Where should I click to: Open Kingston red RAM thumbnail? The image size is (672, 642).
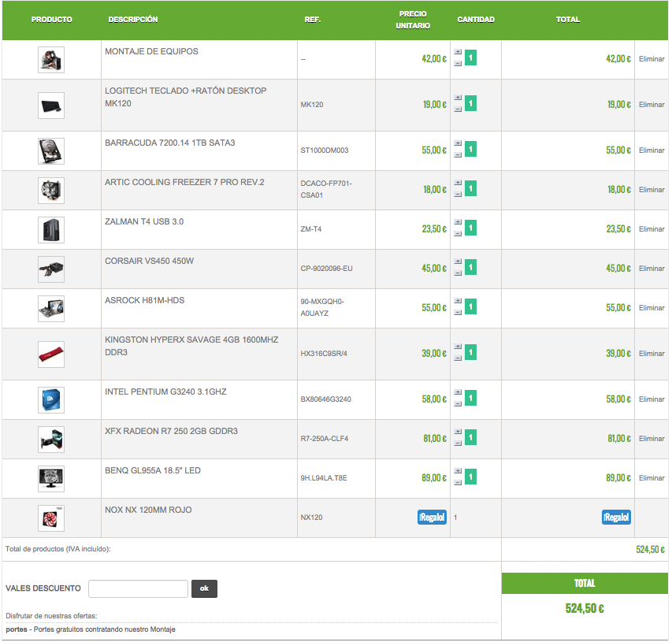pyautogui.click(x=51, y=354)
